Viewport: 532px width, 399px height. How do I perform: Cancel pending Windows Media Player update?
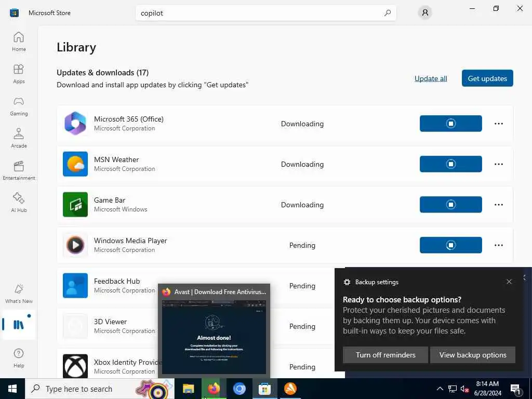click(x=450, y=245)
